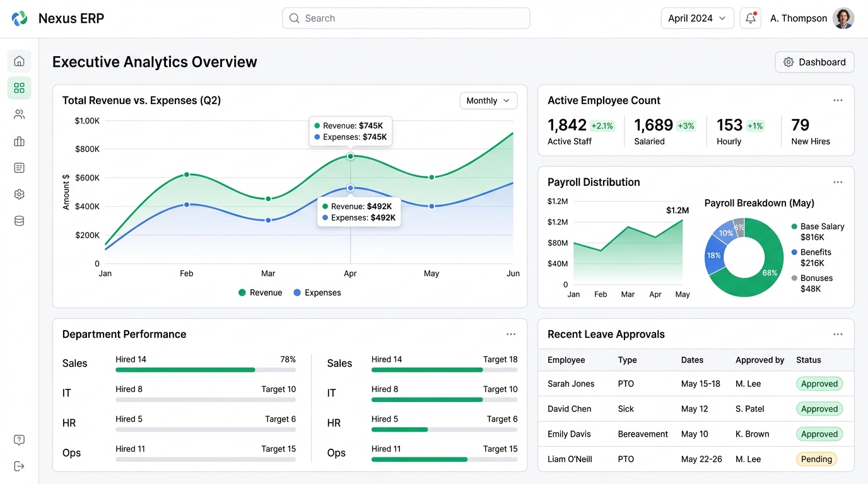Toggle Revenue series in chart legend

point(260,292)
